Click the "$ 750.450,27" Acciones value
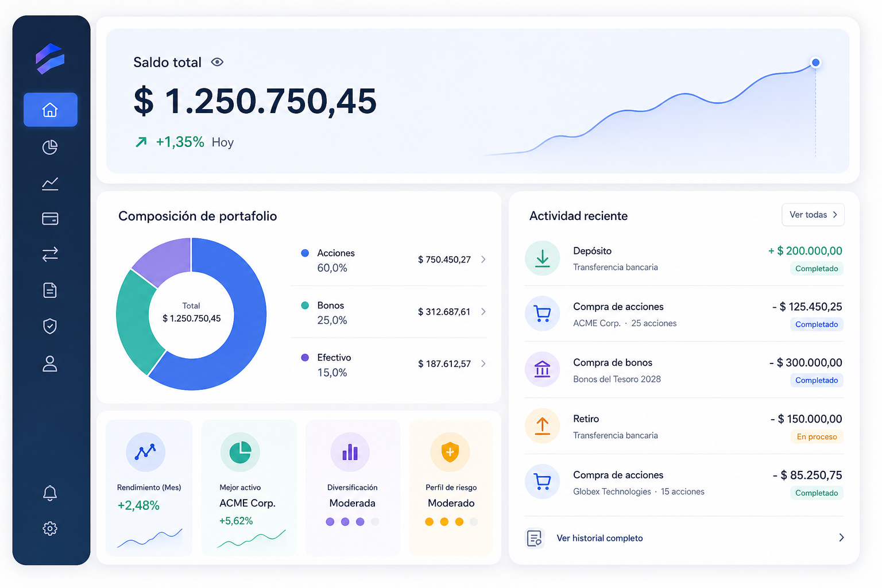The height and width of the screenshot is (588, 882). click(x=444, y=260)
